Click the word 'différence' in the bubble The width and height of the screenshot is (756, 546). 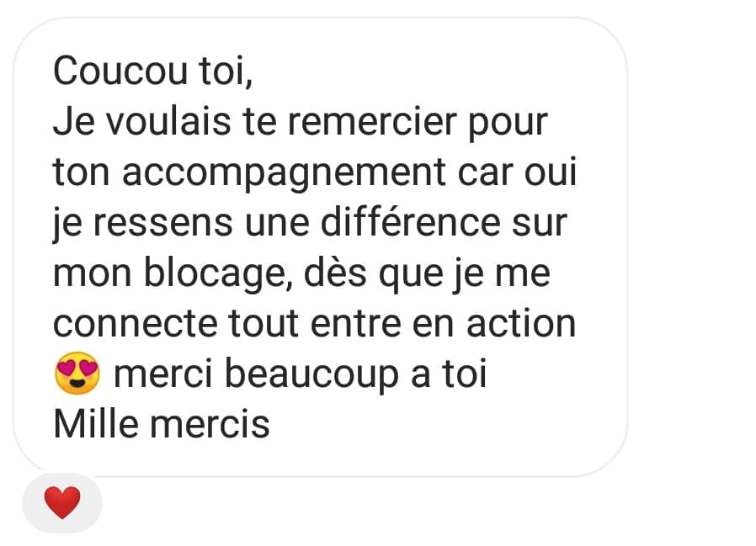click(x=410, y=222)
